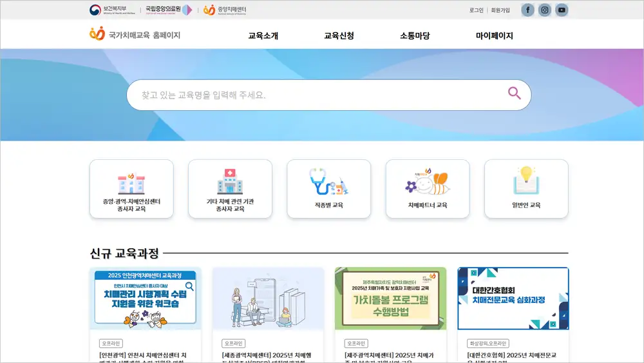Open 치매관리 시행계획 수립 워크숍 thumbnail
644x363 pixels.
coord(145,299)
